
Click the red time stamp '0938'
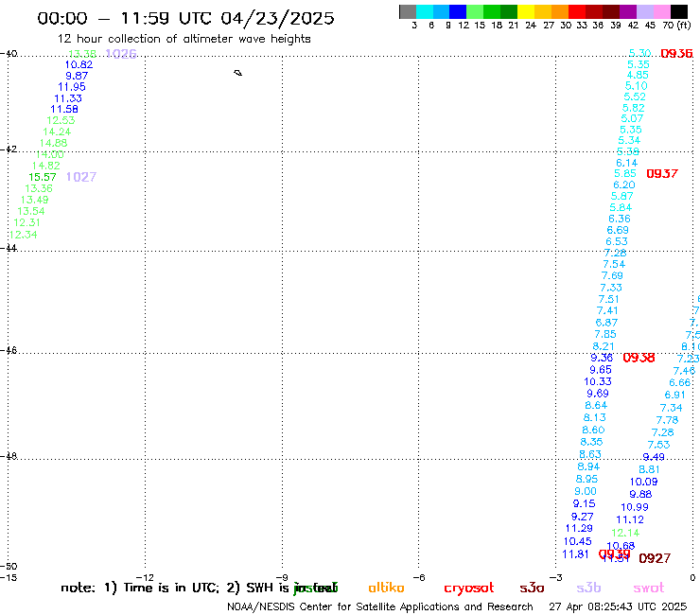(639, 358)
